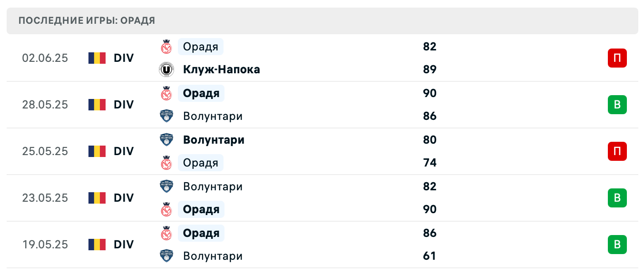Click Oradea logo in 02.06.25 match
This screenshot has height=275, width=644.
click(x=166, y=47)
